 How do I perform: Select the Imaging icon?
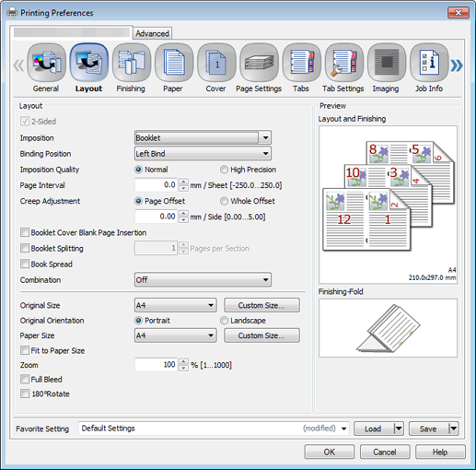[387, 63]
